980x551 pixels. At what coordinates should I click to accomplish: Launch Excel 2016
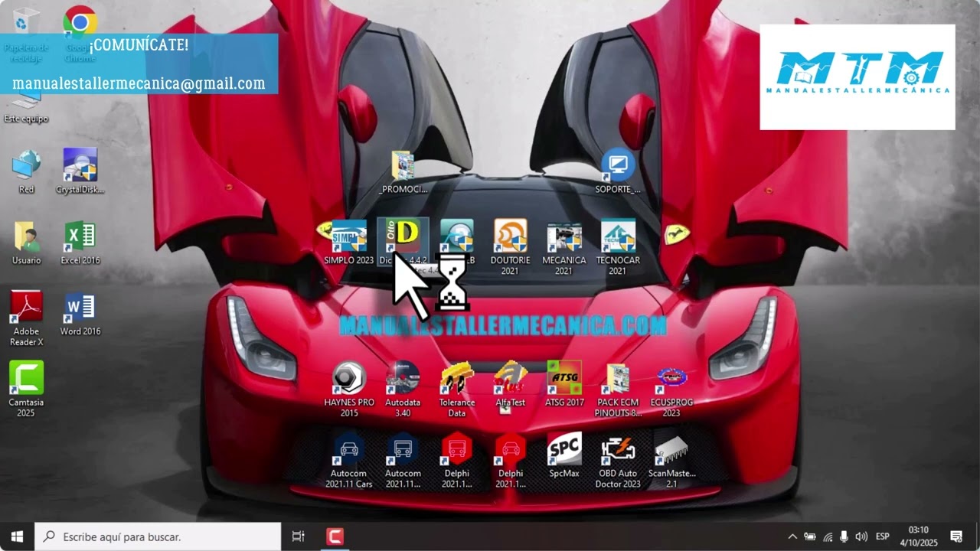pos(80,243)
